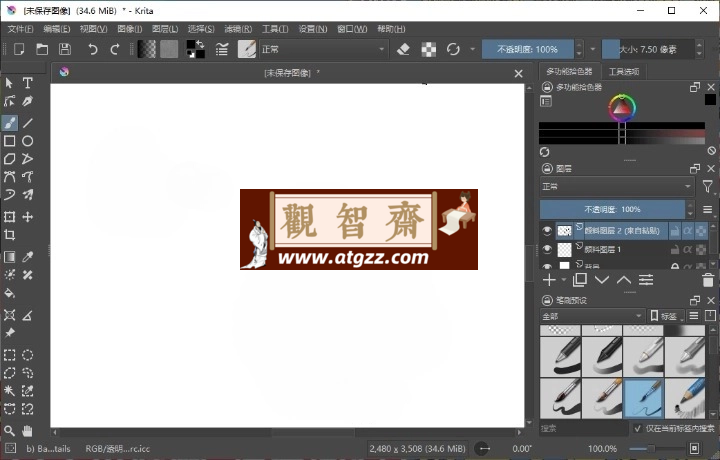Move layer down with down chevron

[602, 280]
